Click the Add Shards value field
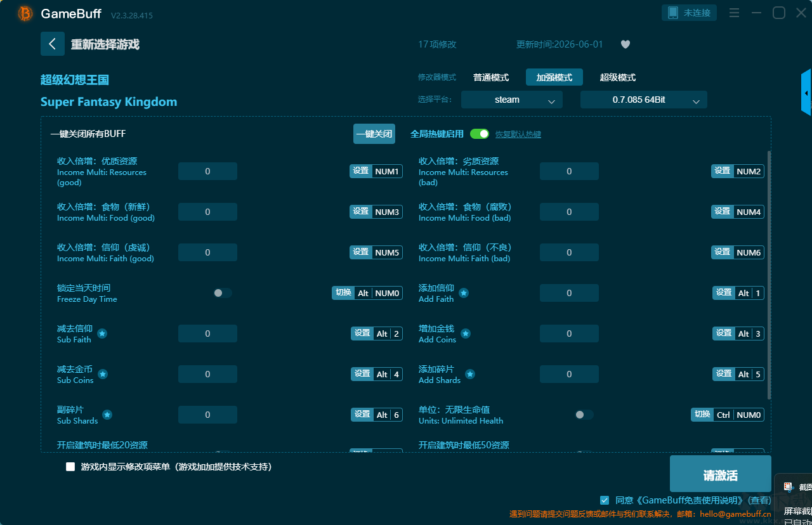This screenshot has width=812, height=525. click(x=569, y=374)
